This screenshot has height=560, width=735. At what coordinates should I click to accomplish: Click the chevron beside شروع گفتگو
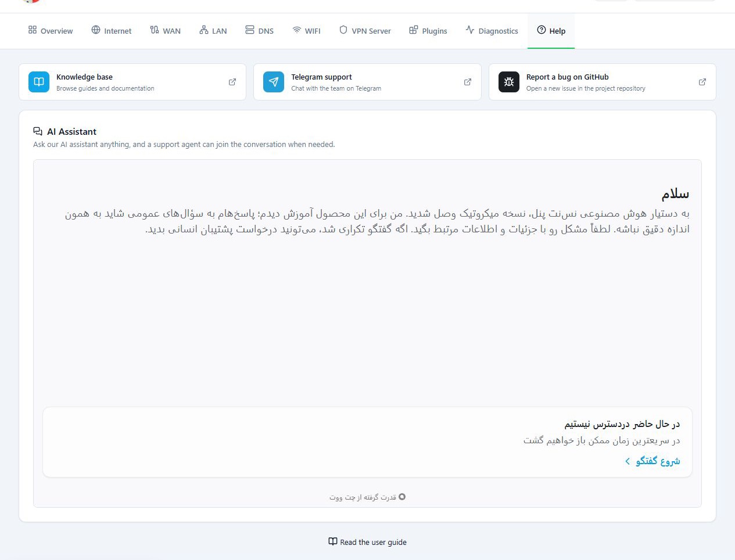[628, 461]
